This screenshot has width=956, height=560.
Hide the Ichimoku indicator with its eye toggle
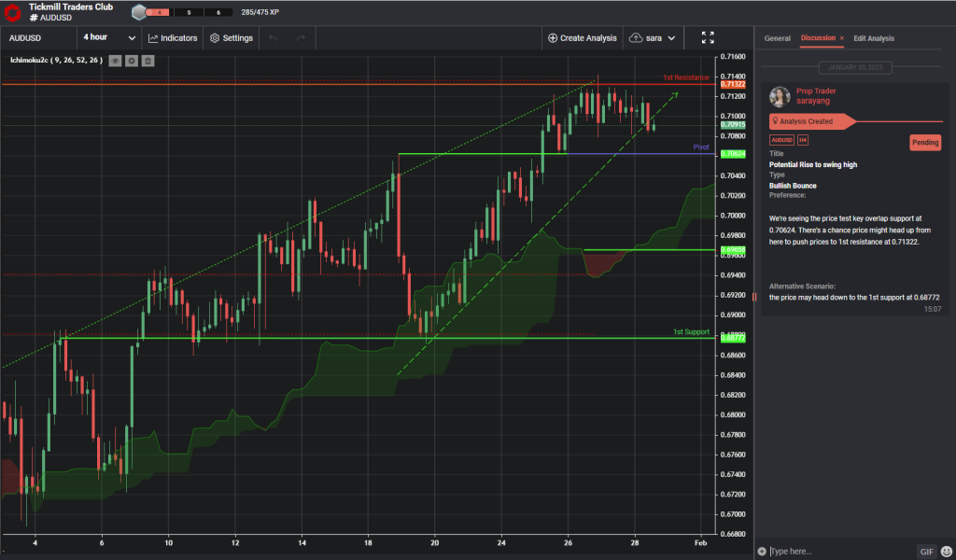115,61
